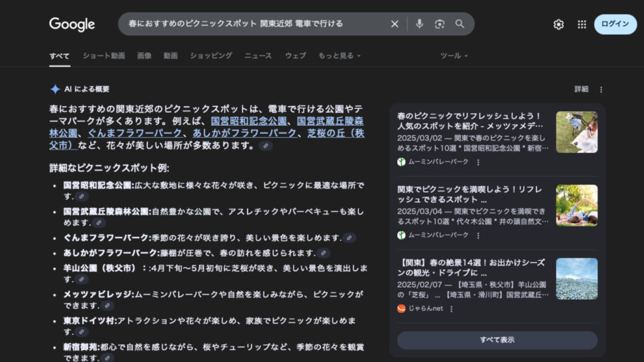Start voice search with the microphone icon

pyautogui.click(x=419, y=24)
